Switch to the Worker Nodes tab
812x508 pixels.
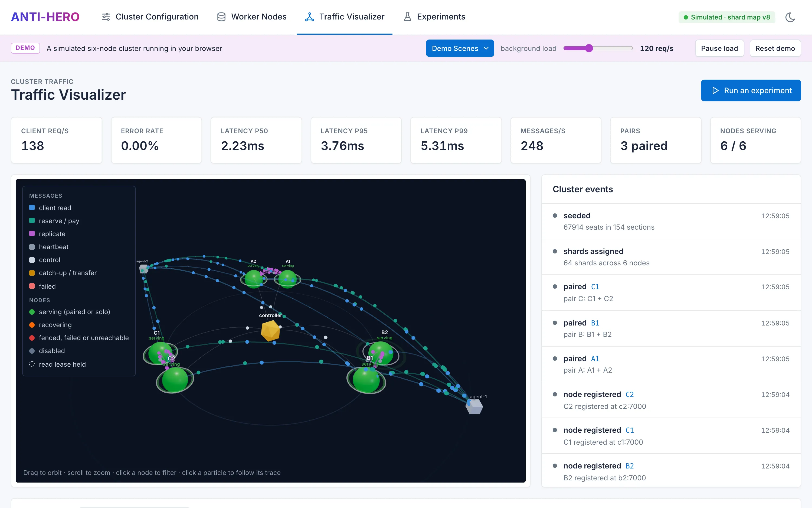251,17
